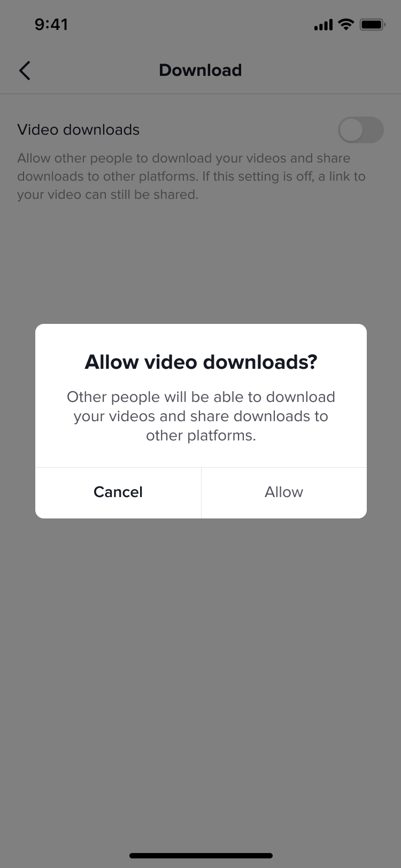This screenshot has height=868, width=401.
Task: Tap the Download page title
Action: pos(200,70)
